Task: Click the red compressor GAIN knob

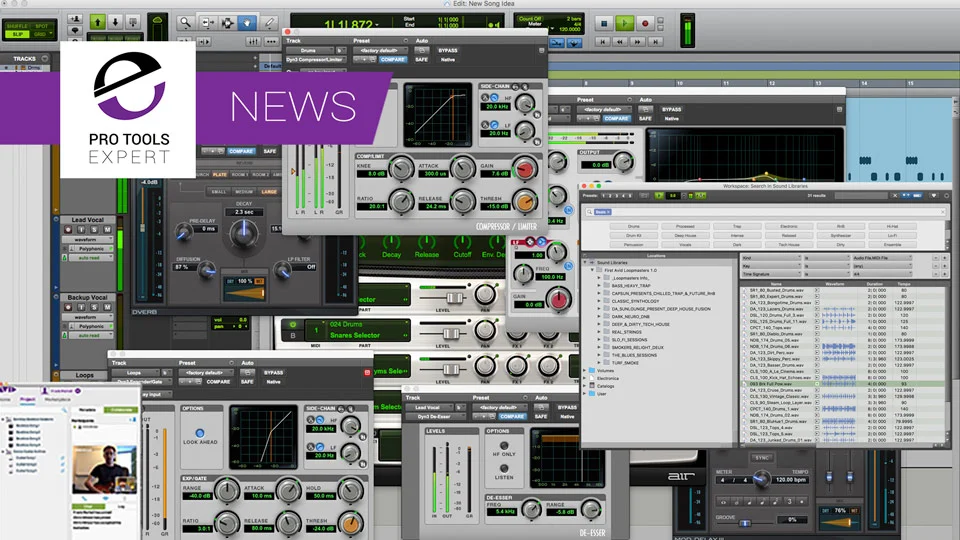Action: (x=525, y=169)
